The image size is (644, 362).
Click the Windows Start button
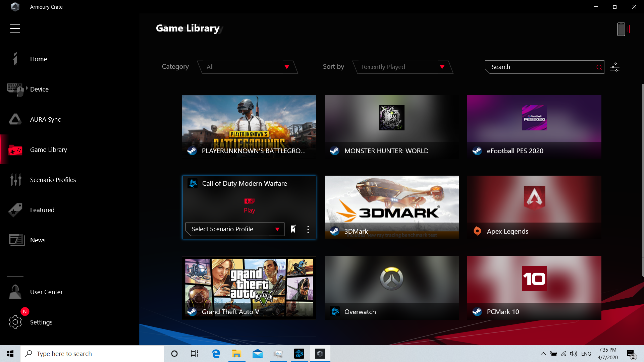(10, 354)
